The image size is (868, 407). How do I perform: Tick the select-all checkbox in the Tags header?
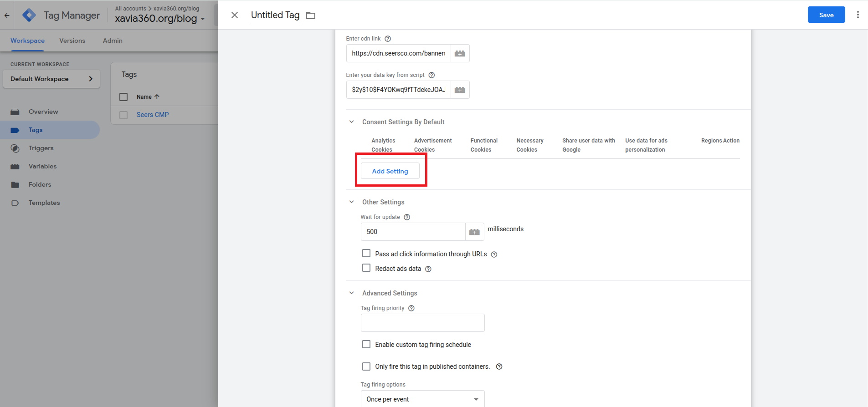click(123, 97)
